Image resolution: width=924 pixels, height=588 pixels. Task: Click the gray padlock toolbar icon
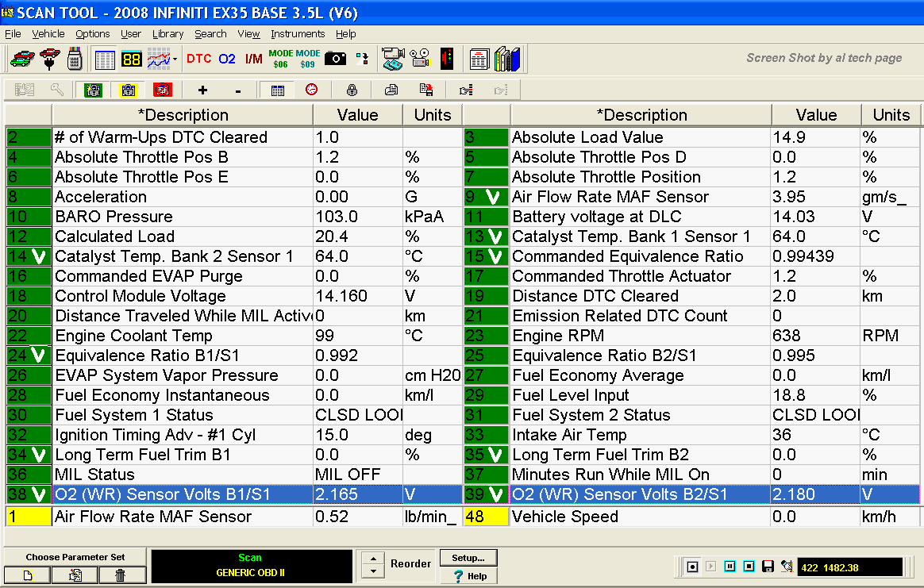[x=352, y=90]
